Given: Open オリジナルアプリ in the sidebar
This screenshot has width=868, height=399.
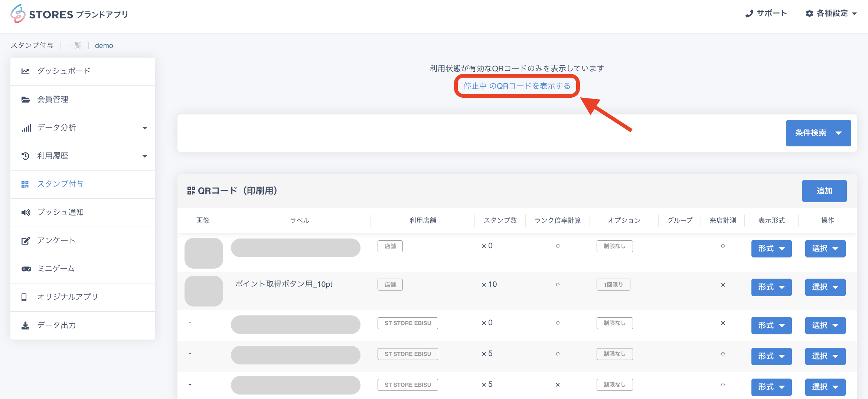Looking at the screenshot, I should click(83, 297).
